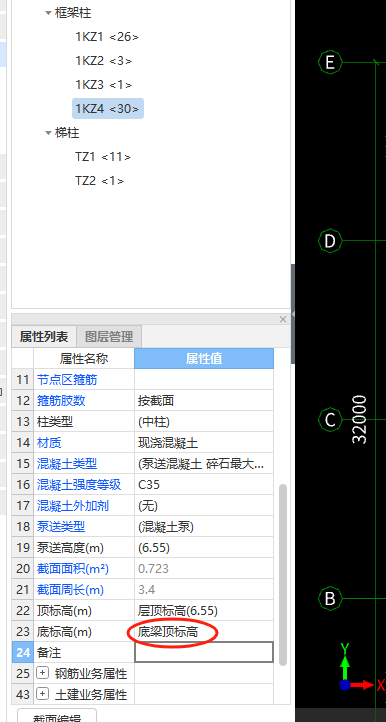Click the 0.723 section area value
Screen dimensions: 386x722
point(204,569)
